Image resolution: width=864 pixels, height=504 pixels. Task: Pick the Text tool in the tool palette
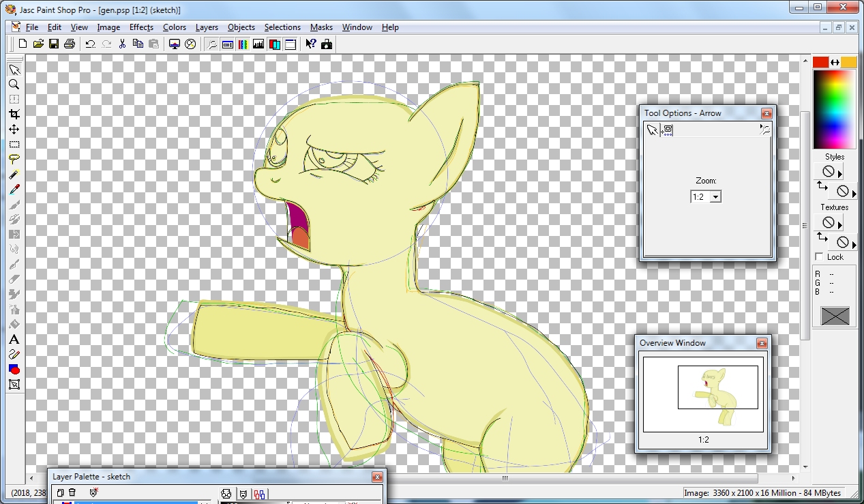pyautogui.click(x=14, y=340)
